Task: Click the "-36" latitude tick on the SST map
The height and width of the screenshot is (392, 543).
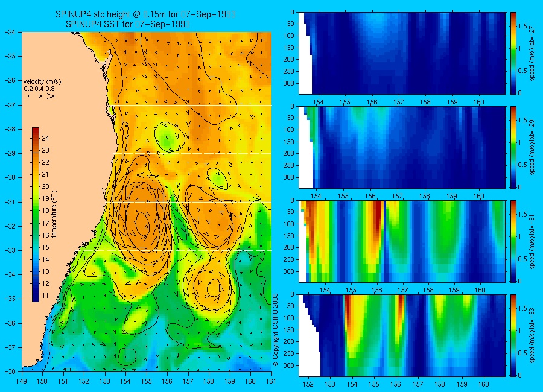Action: [10, 323]
